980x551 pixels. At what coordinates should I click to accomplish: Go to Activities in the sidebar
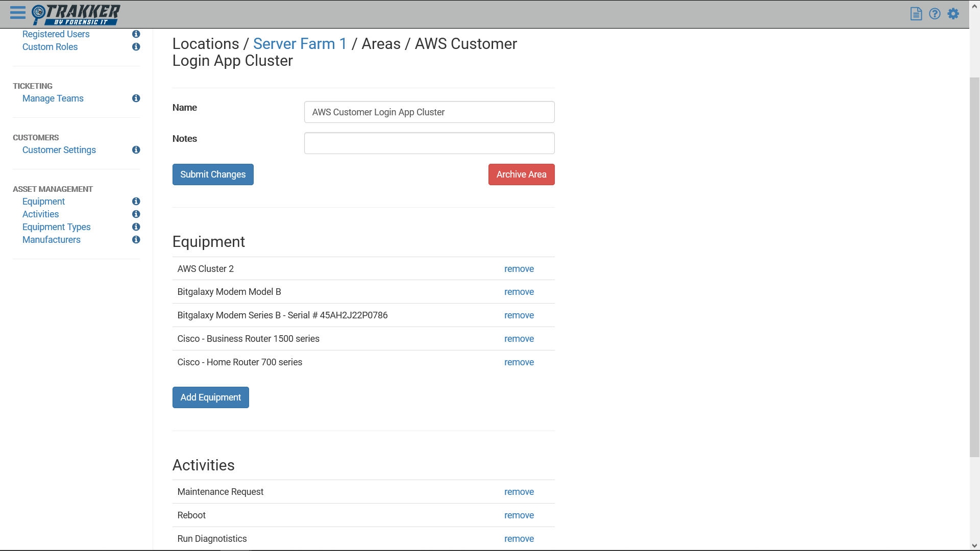pyautogui.click(x=40, y=214)
